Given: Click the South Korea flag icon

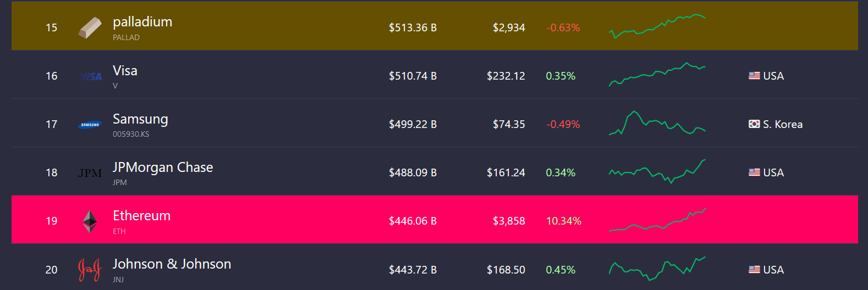Looking at the screenshot, I should pyautogui.click(x=754, y=124).
